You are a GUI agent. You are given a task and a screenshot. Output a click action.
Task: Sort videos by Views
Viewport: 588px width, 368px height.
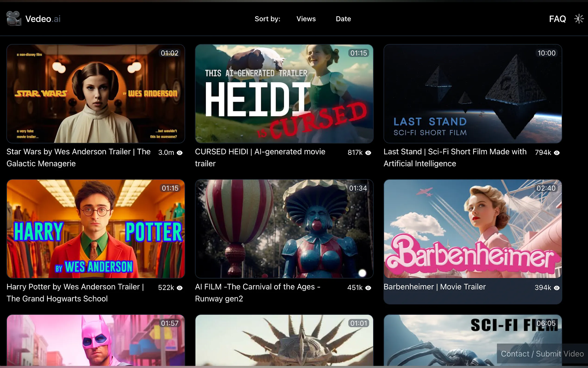point(306,19)
